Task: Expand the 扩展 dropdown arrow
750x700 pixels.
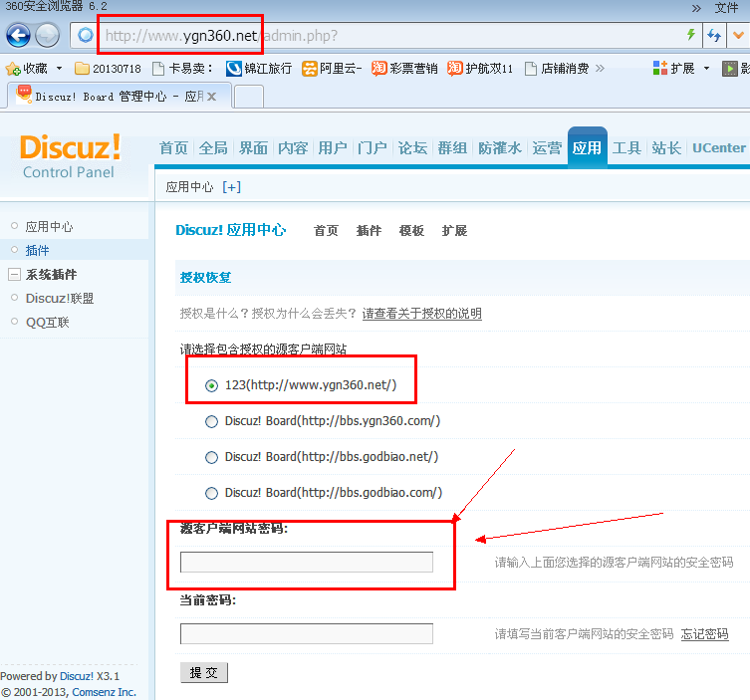Action: 706,69
